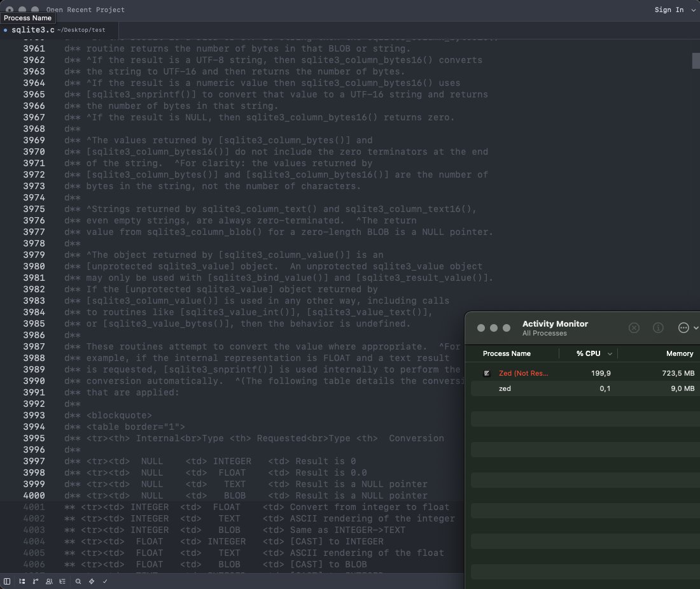Open the git panel branch icon
700x589 pixels.
35,581
